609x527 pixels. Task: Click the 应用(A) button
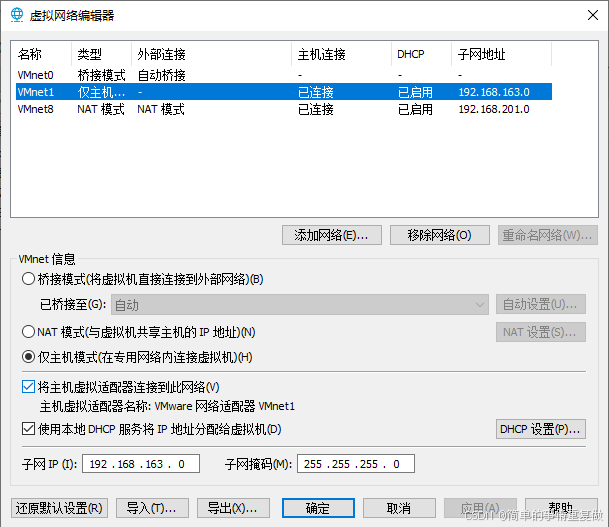480,508
